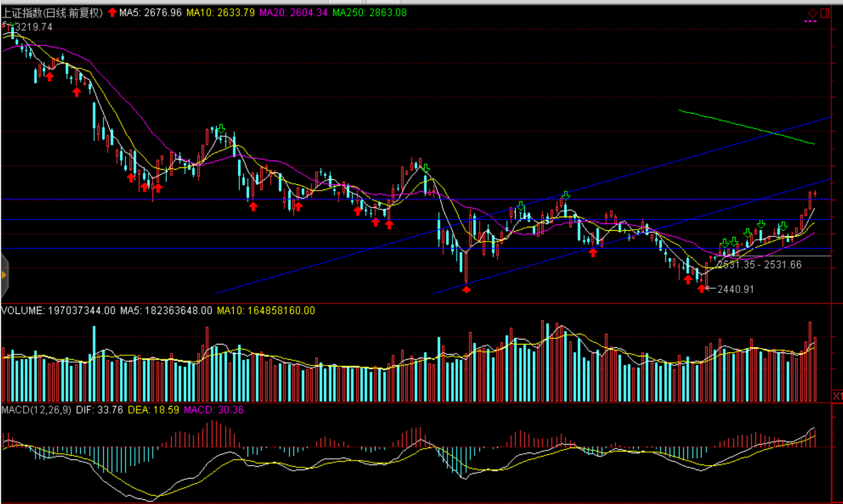Viewport: 843px width, 504px height.
Task: Click the 2440.91 low price label
Action: coord(735,289)
